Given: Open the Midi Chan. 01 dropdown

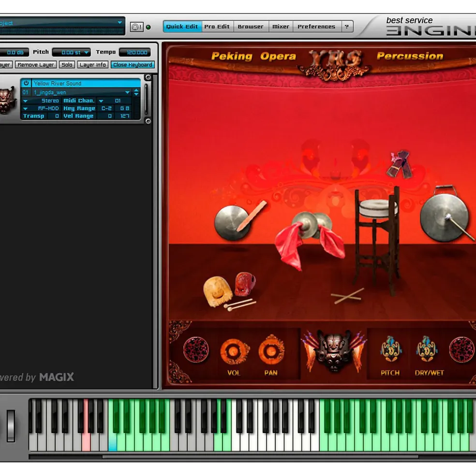Looking at the screenshot, I should click(101, 101).
